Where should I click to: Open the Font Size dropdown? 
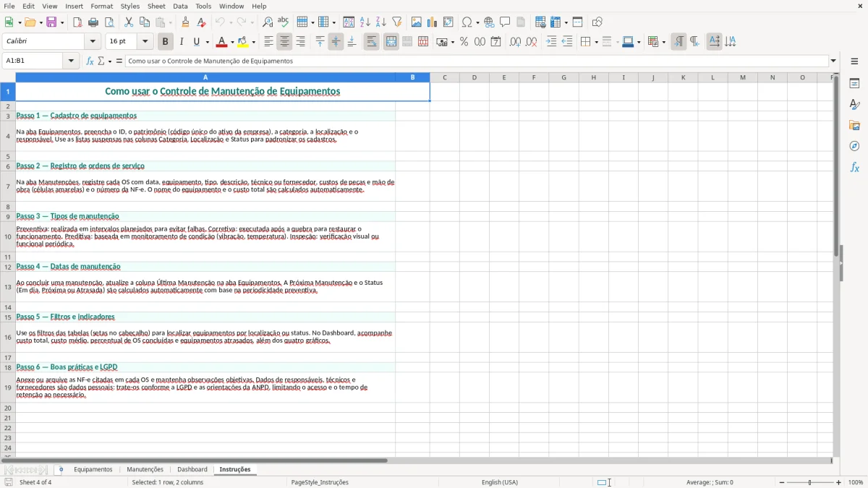(145, 42)
